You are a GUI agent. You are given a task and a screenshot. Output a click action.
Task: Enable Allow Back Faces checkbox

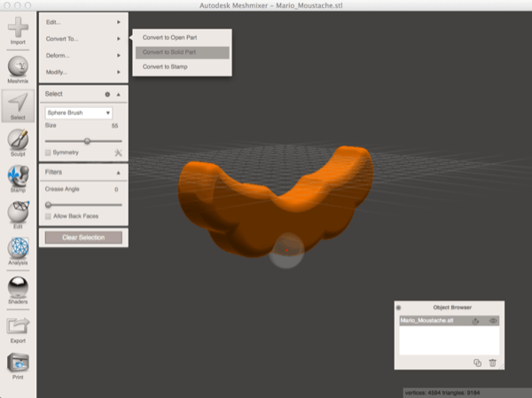(x=48, y=216)
